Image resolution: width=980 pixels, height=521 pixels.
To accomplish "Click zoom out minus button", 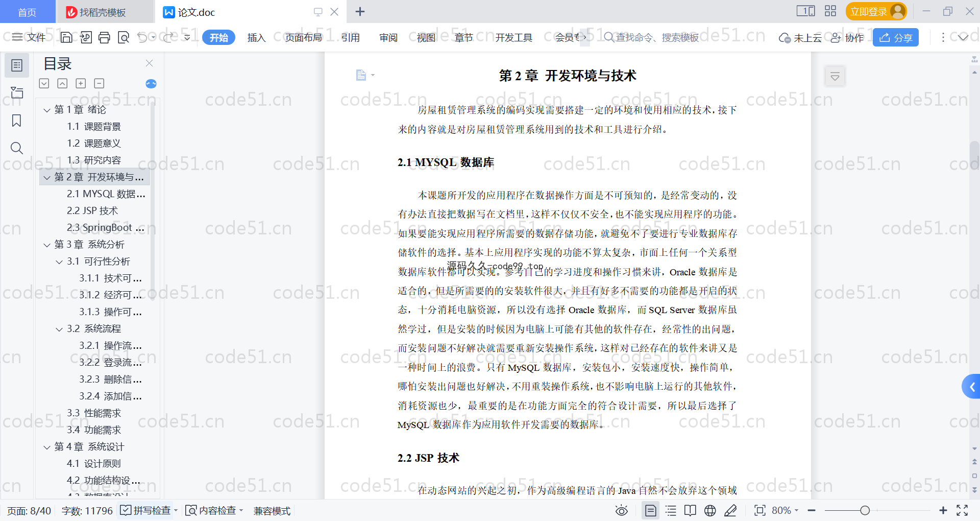I will (x=812, y=510).
